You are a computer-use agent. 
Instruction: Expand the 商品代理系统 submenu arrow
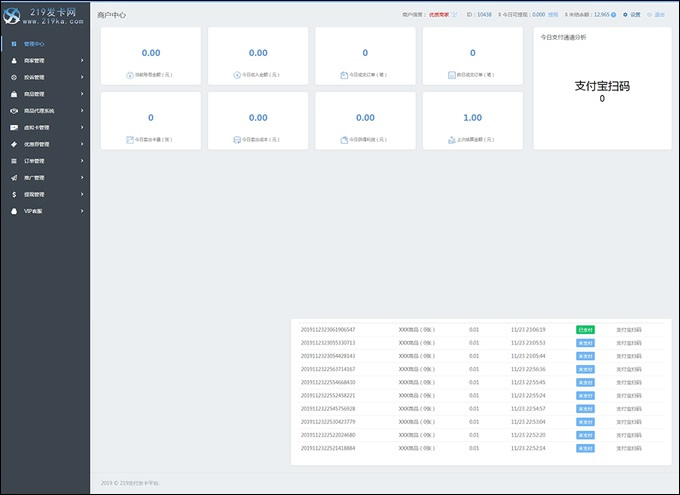click(82, 111)
